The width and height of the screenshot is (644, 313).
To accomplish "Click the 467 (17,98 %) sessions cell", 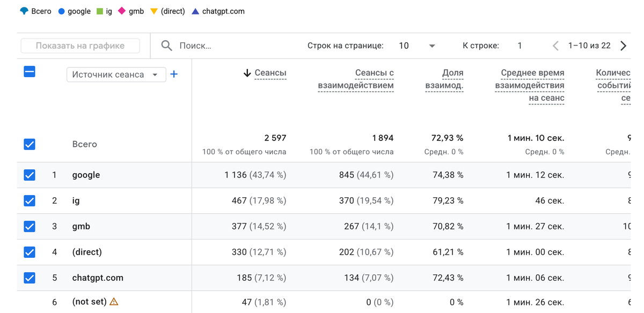I will tap(259, 200).
